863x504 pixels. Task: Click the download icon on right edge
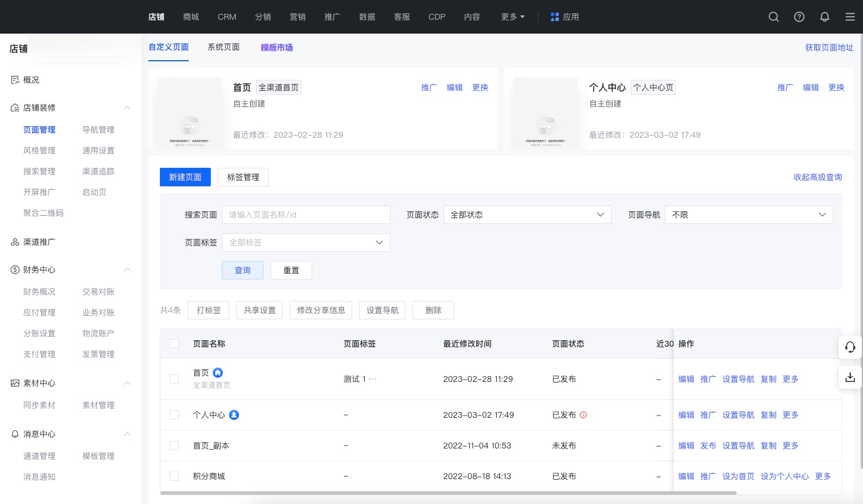(850, 377)
